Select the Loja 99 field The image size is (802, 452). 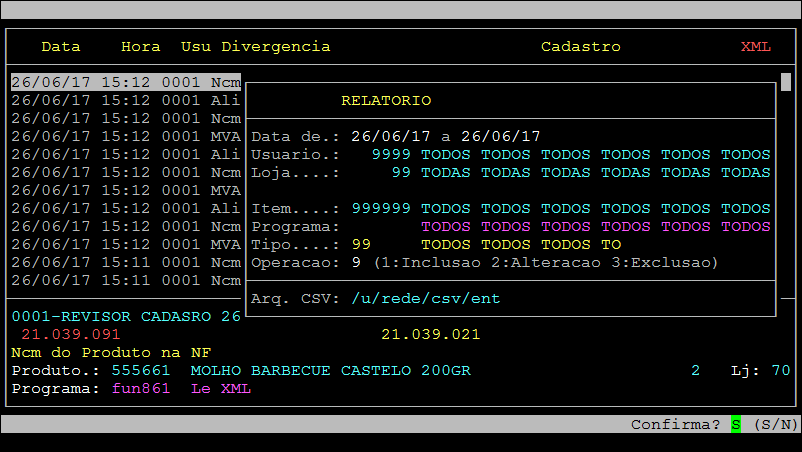coord(401,173)
